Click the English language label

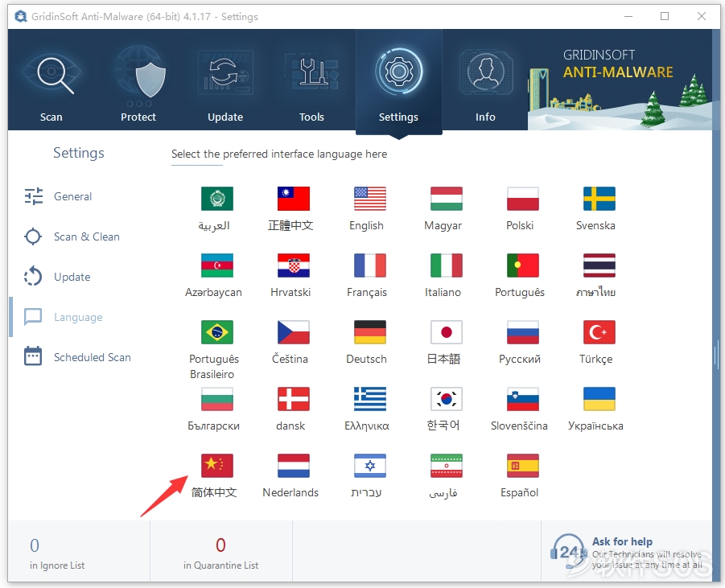(x=366, y=225)
